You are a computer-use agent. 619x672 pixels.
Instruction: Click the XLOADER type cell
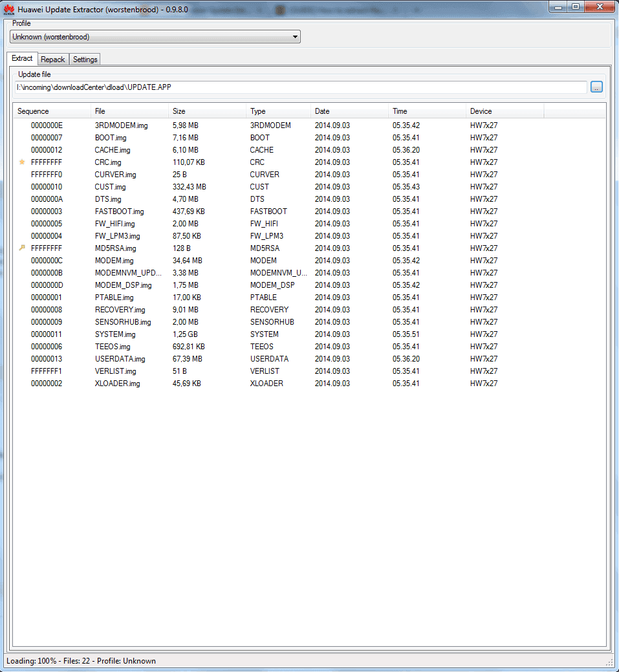(x=266, y=383)
